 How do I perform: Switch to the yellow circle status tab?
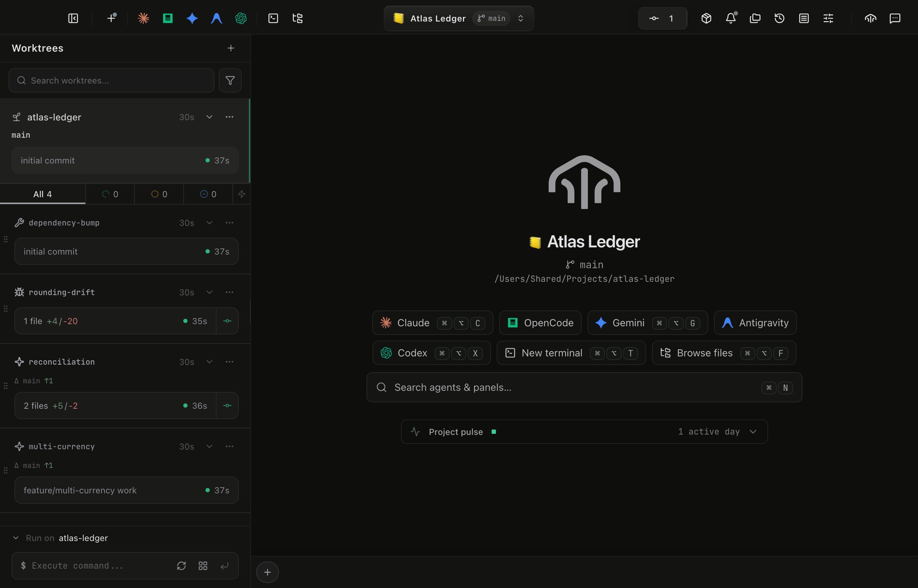(159, 194)
